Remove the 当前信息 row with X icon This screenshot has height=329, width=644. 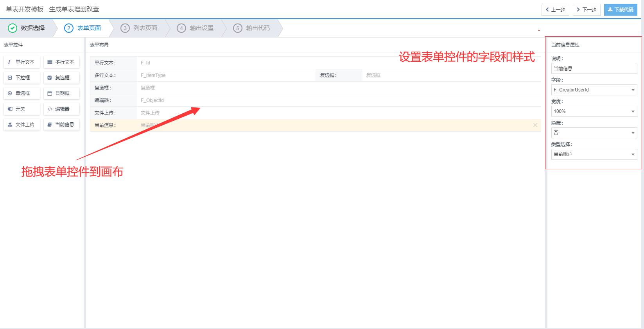click(x=535, y=125)
